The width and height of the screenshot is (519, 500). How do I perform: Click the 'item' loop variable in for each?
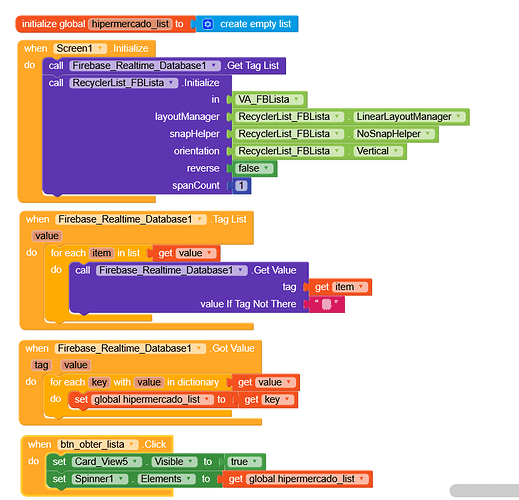tap(102, 253)
